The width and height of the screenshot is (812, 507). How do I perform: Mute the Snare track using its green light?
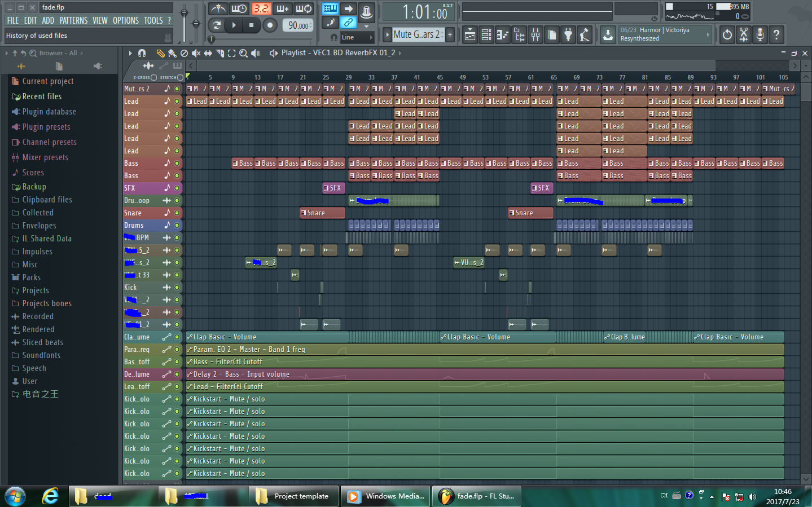(x=177, y=213)
